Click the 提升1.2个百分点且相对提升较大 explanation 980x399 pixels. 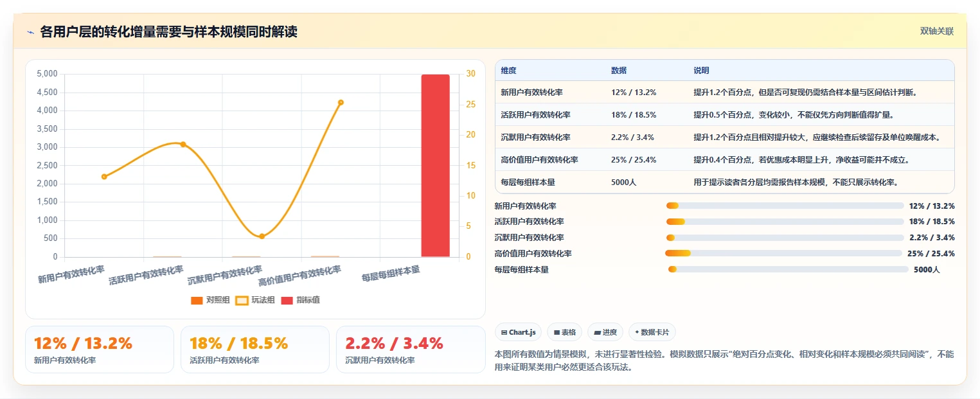(817, 137)
